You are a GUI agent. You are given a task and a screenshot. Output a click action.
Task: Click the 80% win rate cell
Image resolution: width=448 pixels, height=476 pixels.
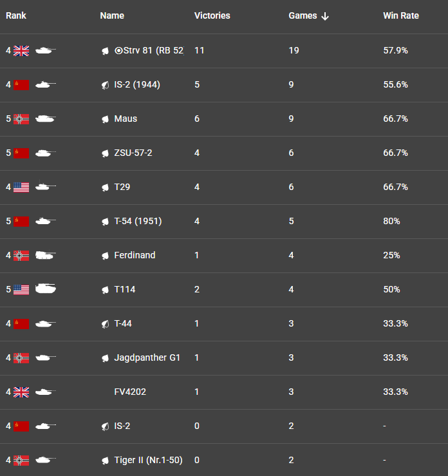pos(391,221)
